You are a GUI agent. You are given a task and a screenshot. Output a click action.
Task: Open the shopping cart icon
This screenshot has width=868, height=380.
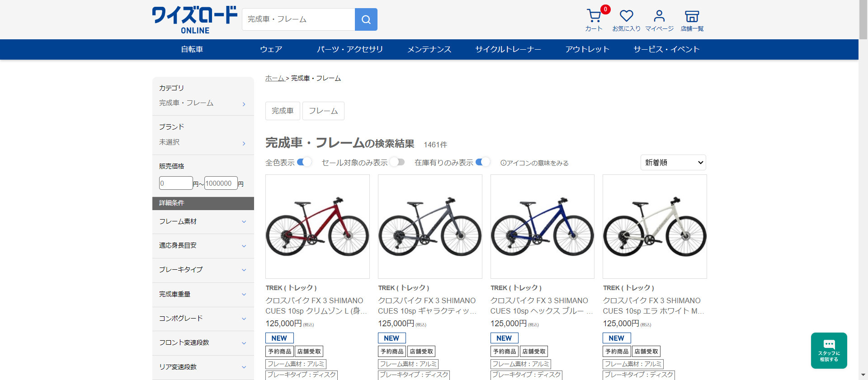coord(594,20)
